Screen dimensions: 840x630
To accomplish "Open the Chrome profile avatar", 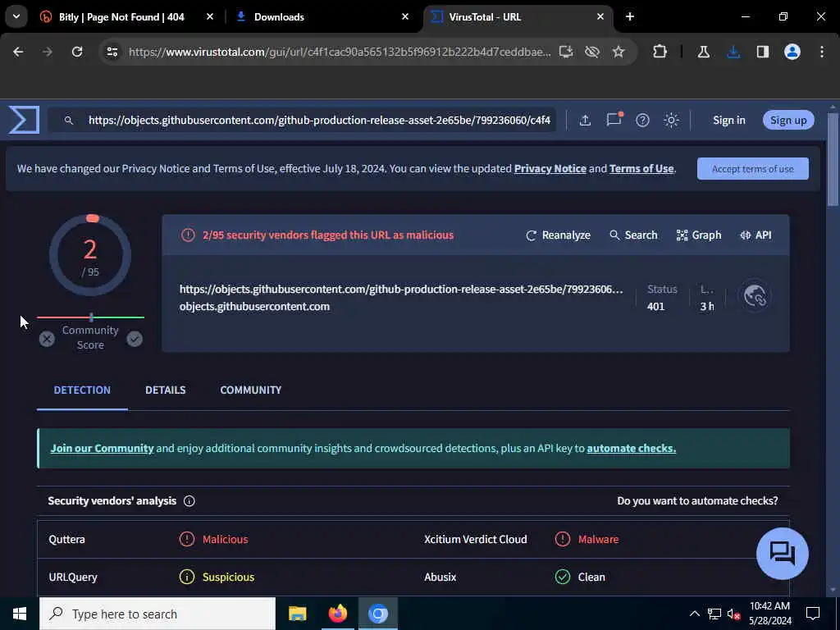I will coord(792,52).
